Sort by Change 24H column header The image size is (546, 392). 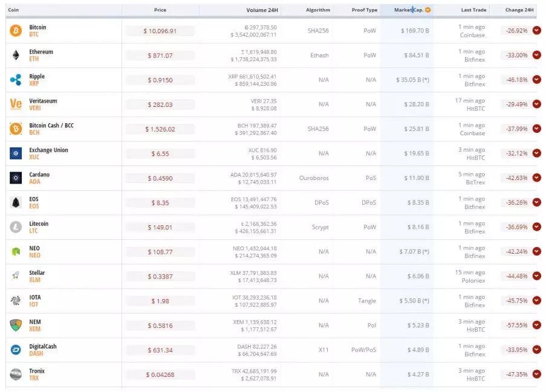click(519, 10)
